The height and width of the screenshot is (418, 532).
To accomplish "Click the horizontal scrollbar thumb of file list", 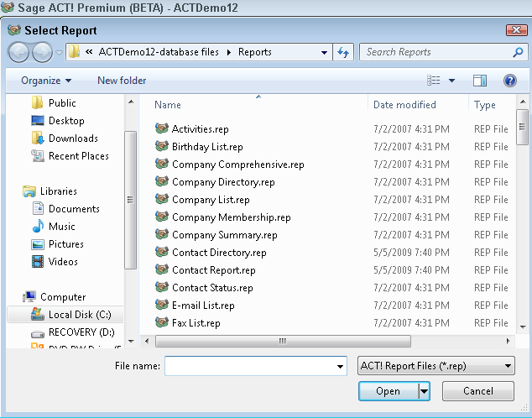I will coord(283,341).
